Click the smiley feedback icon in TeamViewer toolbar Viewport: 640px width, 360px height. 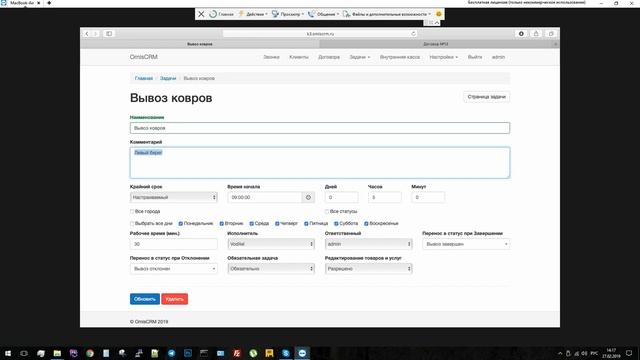439,14
